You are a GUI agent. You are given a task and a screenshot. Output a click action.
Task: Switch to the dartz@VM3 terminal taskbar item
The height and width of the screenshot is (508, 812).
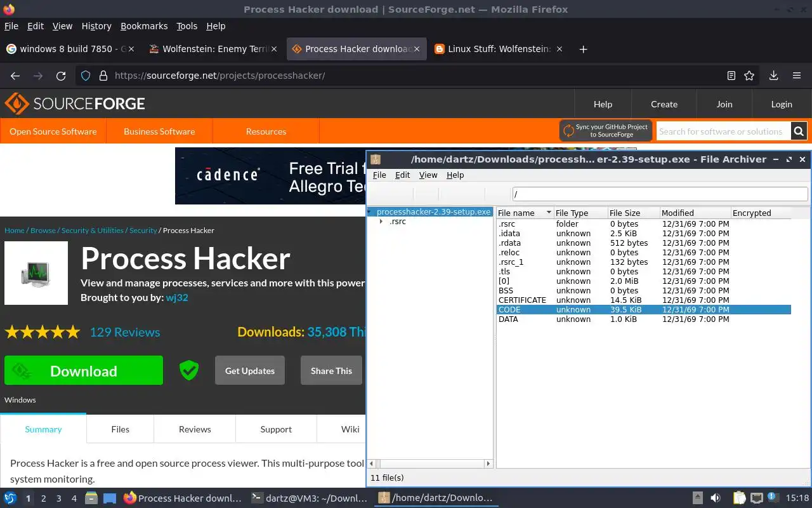click(x=309, y=498)
